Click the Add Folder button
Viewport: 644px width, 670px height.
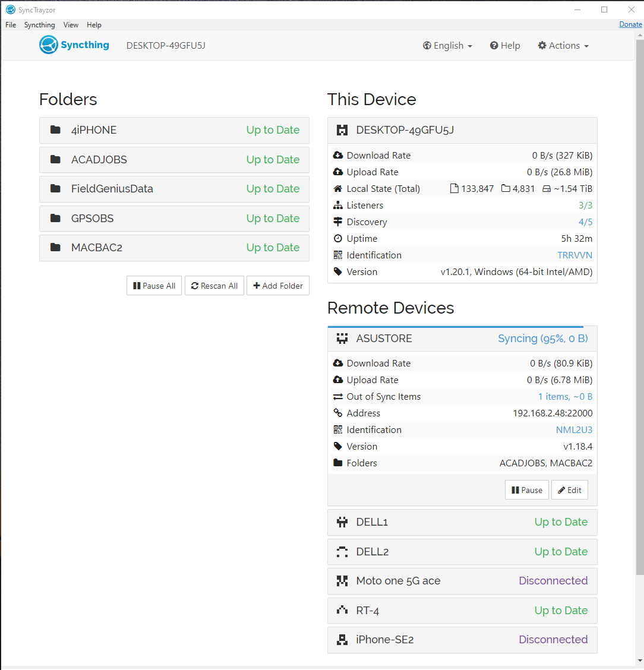tap(278, 286)
